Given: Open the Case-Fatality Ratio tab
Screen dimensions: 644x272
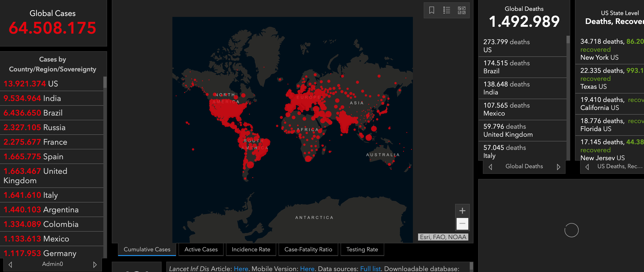Looking at the screenshot, I should [x=308, y=249].
